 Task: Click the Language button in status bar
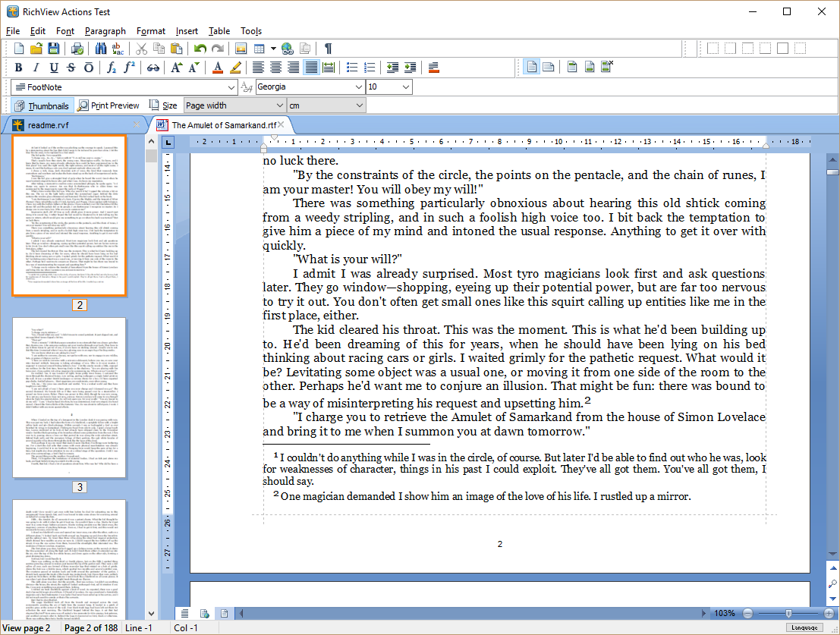tap(804, 627)
